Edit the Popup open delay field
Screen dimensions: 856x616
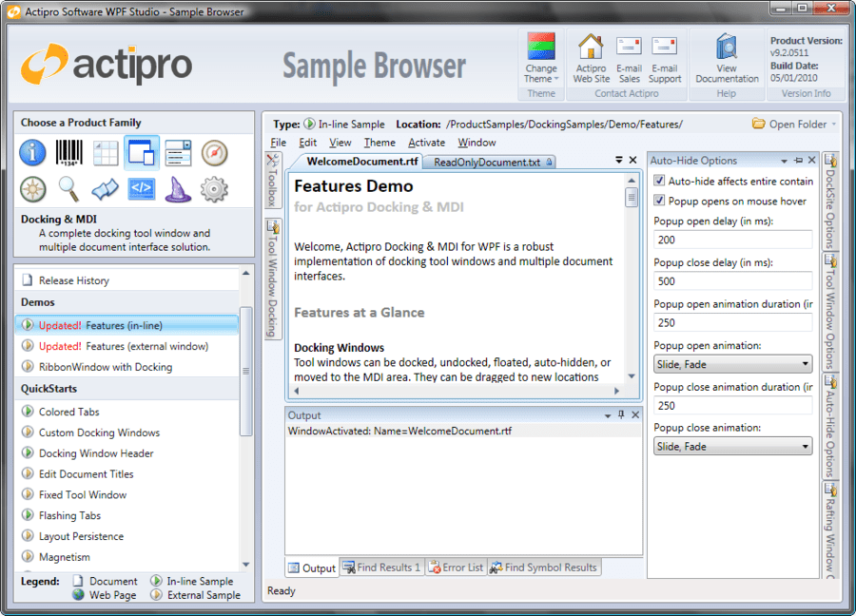click(x=732, y=241)
